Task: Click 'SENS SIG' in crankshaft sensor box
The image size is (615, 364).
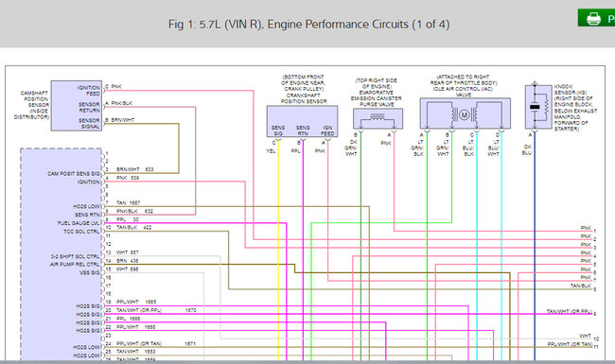Action: [x=278, y=130]
